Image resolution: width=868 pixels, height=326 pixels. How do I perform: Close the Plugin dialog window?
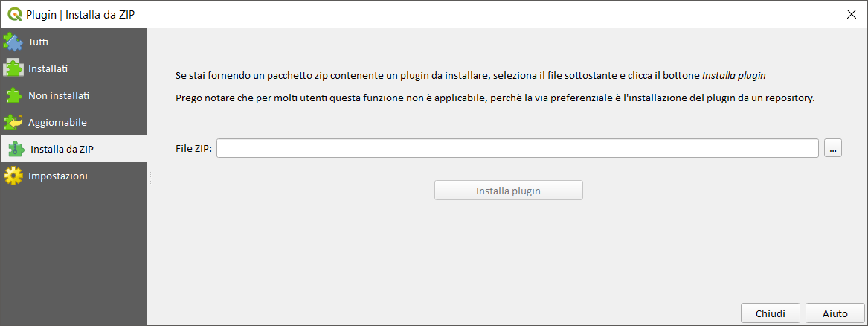(852, 14)
